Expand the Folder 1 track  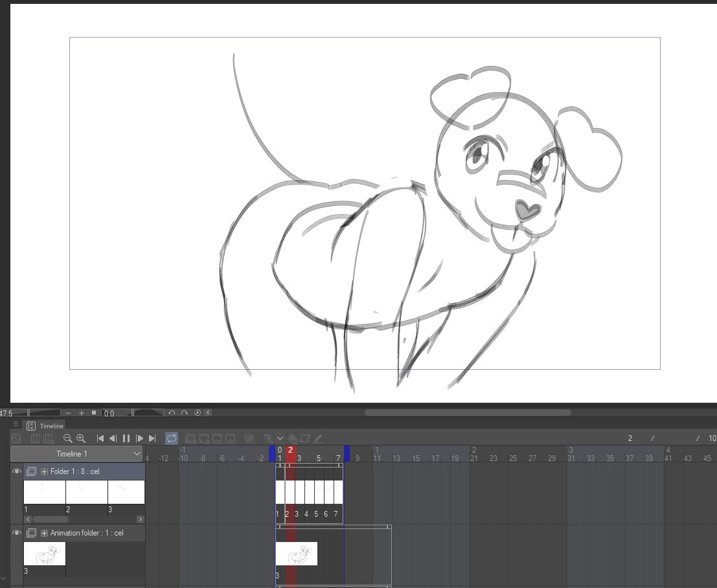[x=44, y=471]
